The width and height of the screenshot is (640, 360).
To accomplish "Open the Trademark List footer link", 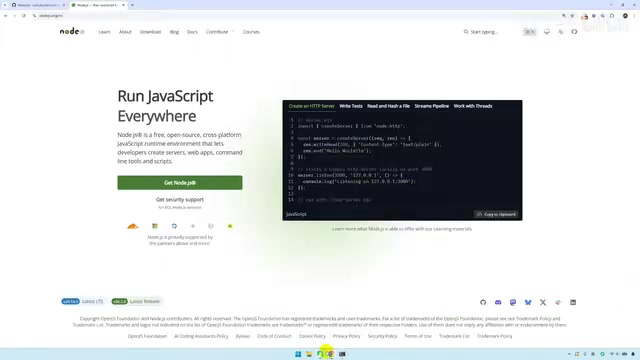I will [454, 336].
